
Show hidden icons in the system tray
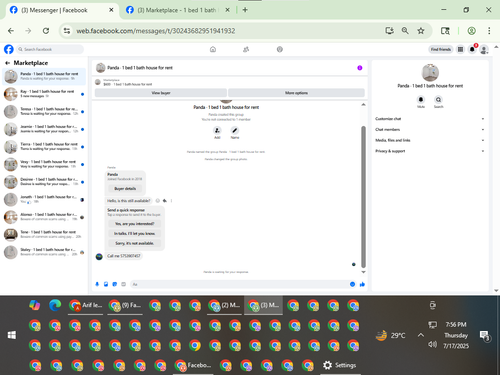pyautogui.click(x=421, y=335)
